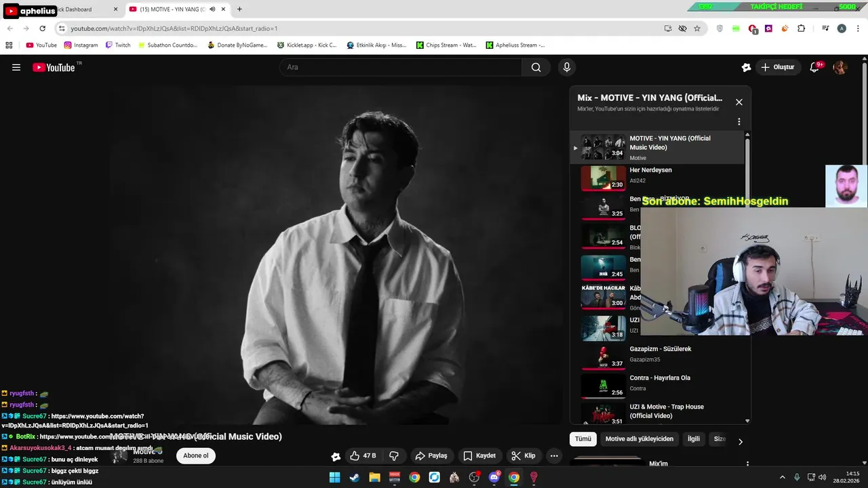868x488 pixels.
Task: Create a clip with Klip button
Action: 524,456
